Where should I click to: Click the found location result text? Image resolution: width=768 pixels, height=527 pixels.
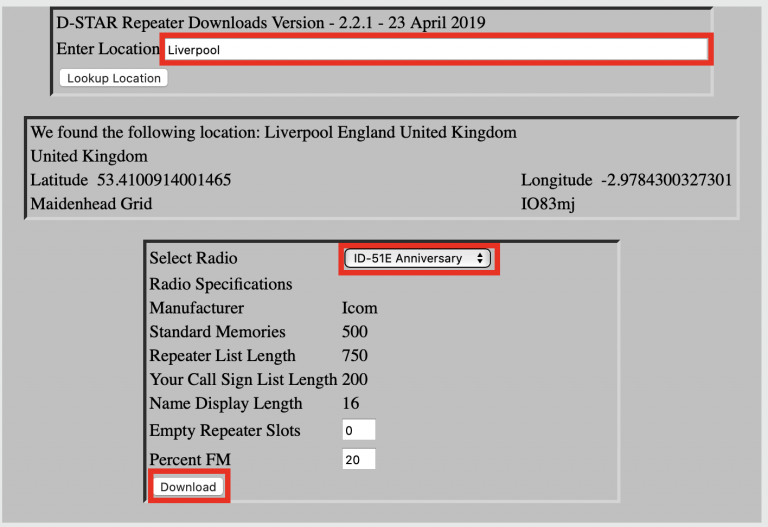274,132
